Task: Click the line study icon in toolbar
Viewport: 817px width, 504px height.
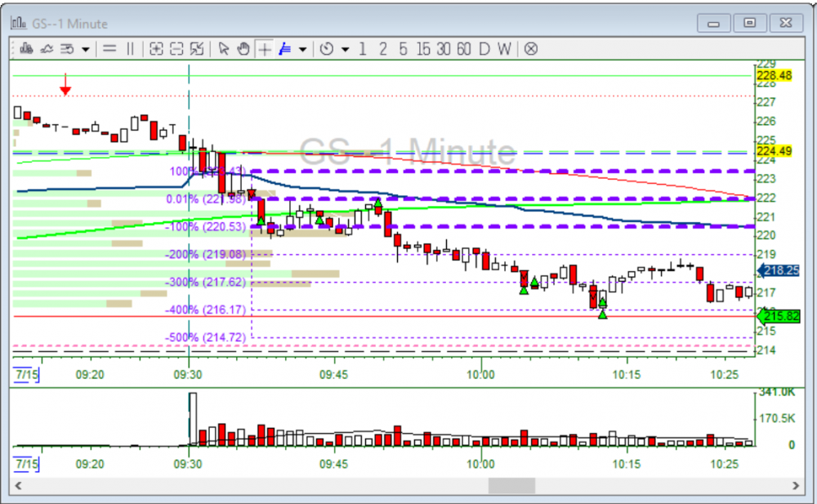Action: (x=47, y=49)
